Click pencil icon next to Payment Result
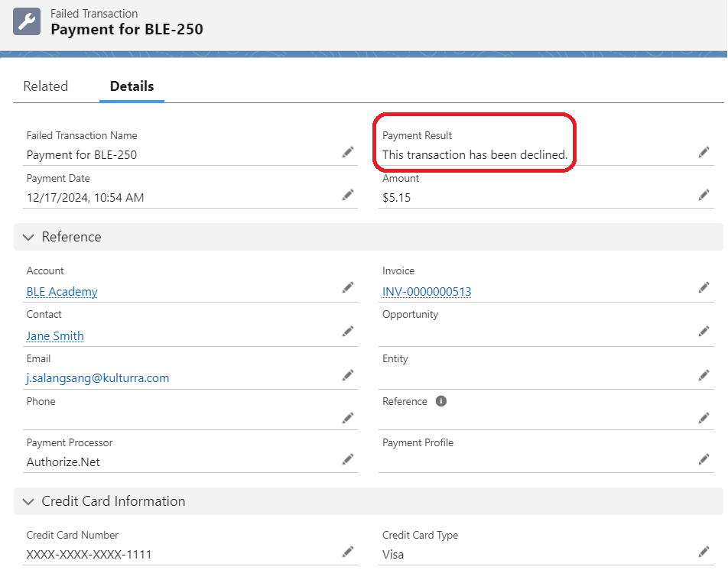The image size is (728, 570). coord(704,153)
